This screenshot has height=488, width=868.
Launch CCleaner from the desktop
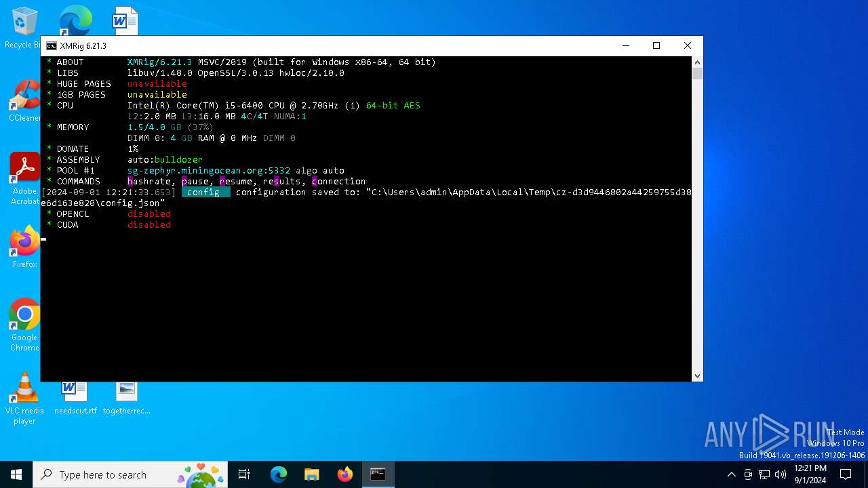[x=24, y=100]
